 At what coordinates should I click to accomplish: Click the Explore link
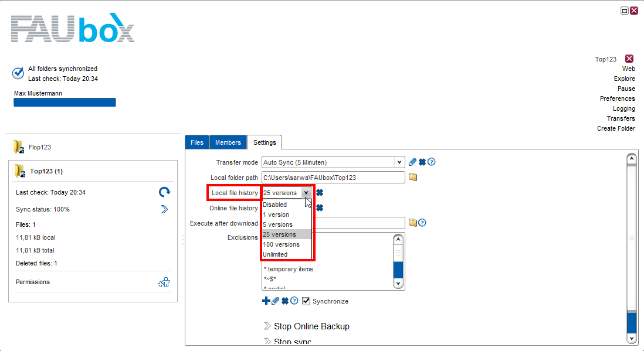coord(624,79)
